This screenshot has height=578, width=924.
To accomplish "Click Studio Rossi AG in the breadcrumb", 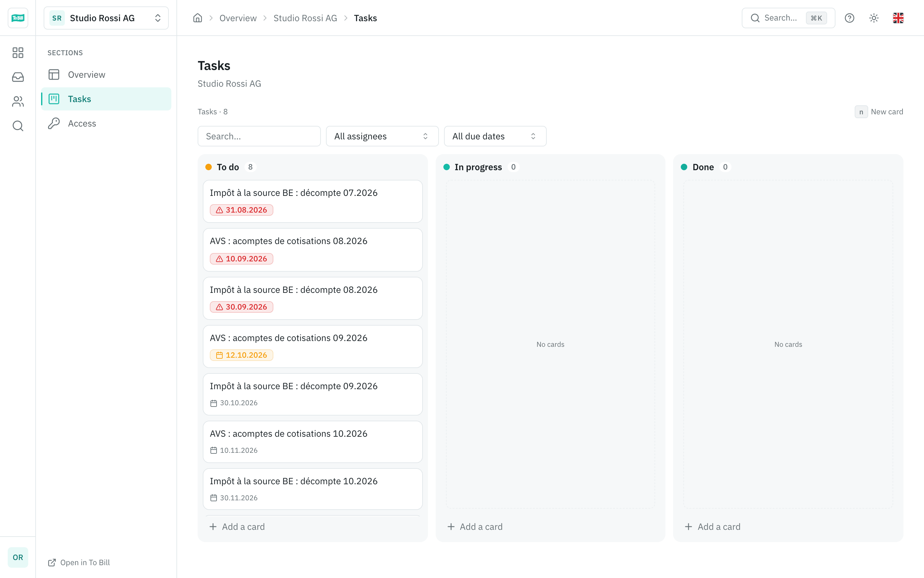I will pos(305,18).
